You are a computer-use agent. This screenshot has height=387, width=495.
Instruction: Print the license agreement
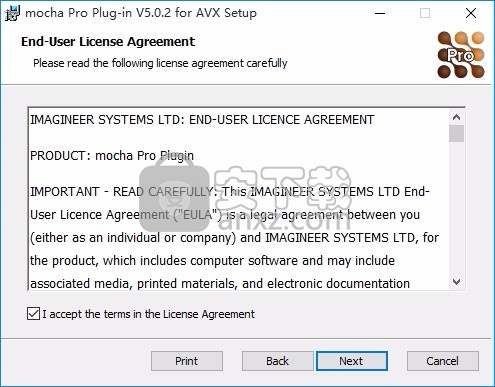pyautogui.click(x=187, y=361)
